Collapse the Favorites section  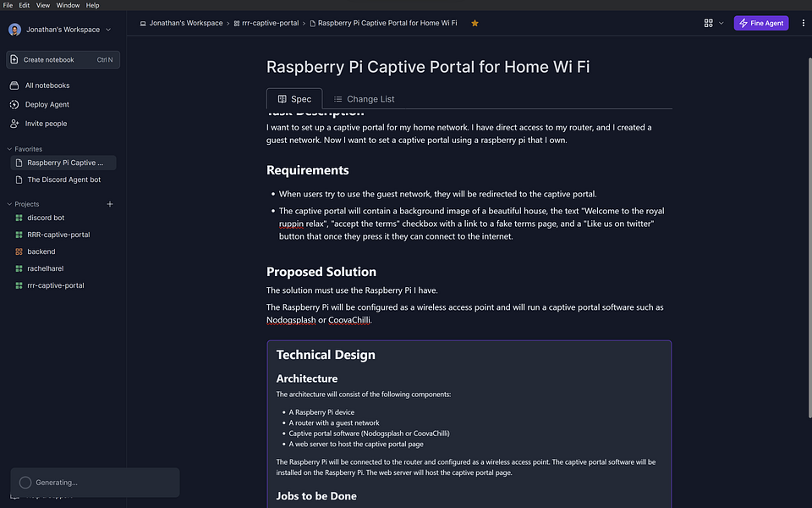9,149
